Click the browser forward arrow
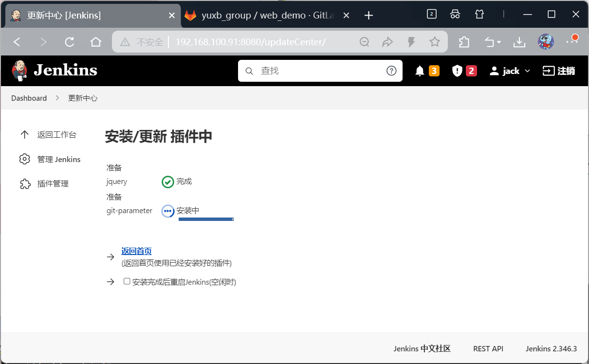 tap(43, 42)
